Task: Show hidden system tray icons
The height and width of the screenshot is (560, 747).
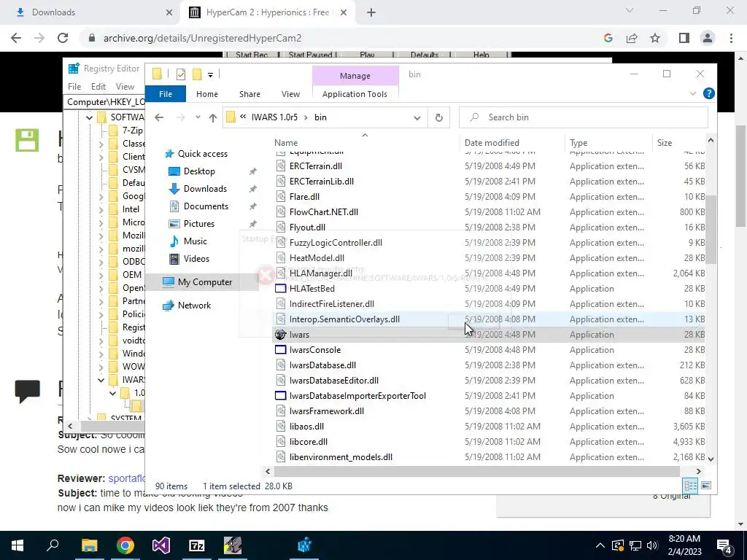Action: pyautogui.click(x=600, y=545)
